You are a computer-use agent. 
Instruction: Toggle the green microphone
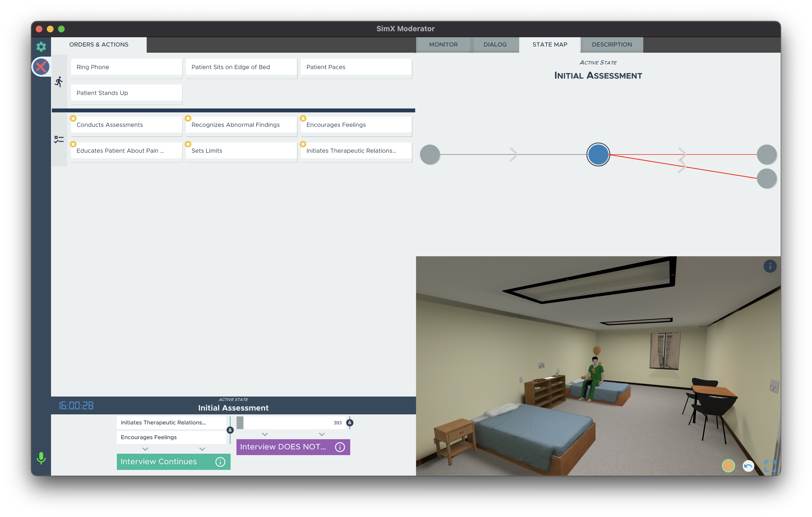point(41,458)
